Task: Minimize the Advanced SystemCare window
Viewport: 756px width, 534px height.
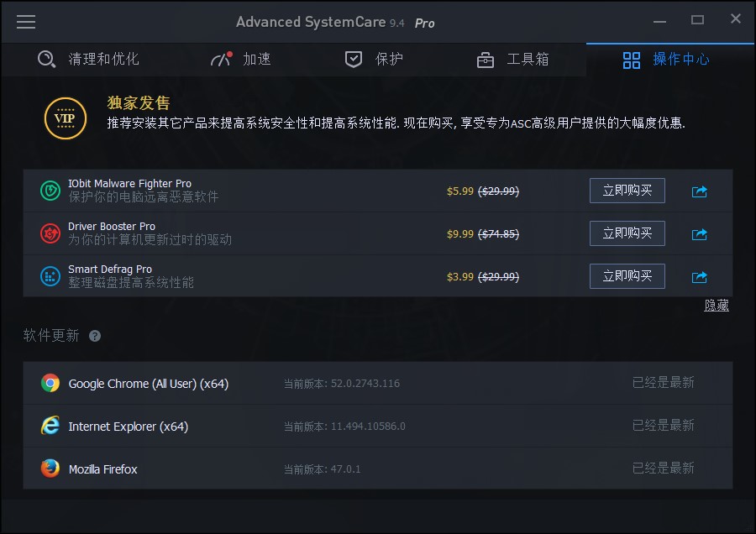Action: point(659,21)
